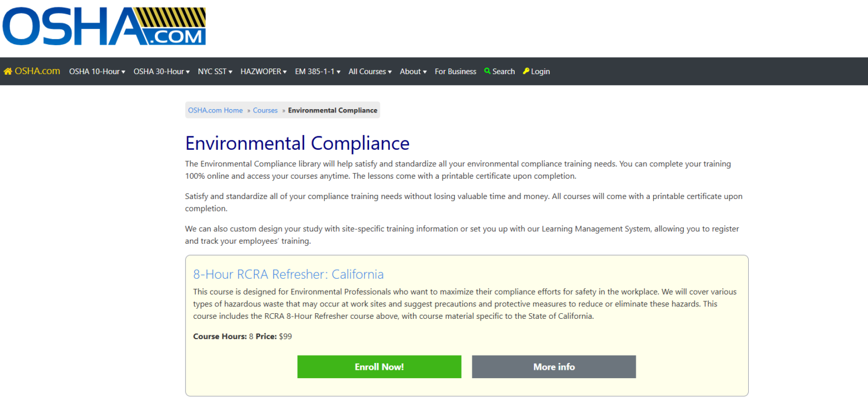This screenshot has width=868, height=398.
Task: Click For Business in the navigation bar
Action: (455, 71)
